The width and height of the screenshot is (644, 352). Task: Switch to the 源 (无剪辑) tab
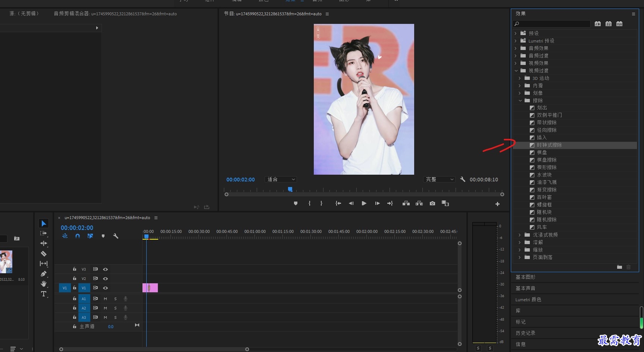[24, 13]
